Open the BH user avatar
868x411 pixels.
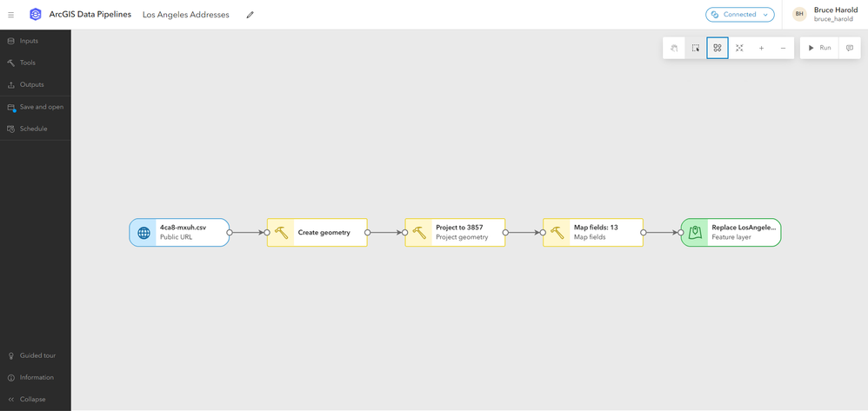pyautogui.click(x=799, y=15)
